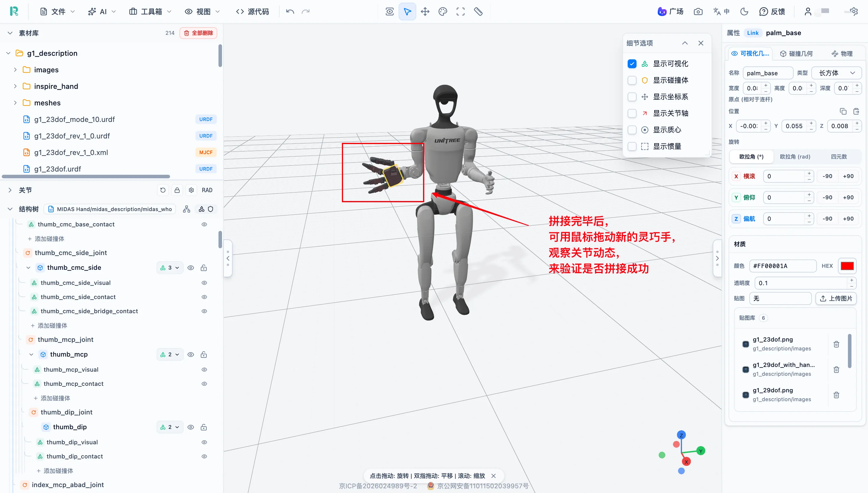Image resolution: width=868 pixels, height=493 pixels.
Task: Open settings gear in top-right corner
Action: point(854,12)
